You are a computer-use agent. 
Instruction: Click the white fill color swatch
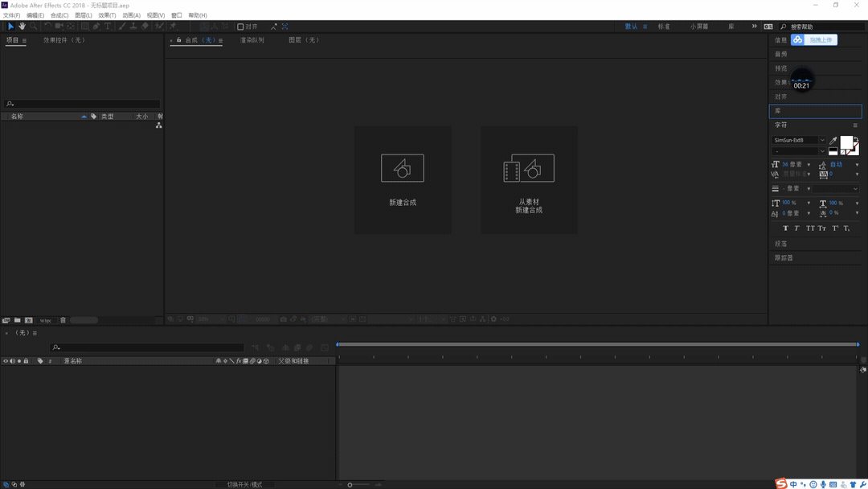[x=845, y=142]
